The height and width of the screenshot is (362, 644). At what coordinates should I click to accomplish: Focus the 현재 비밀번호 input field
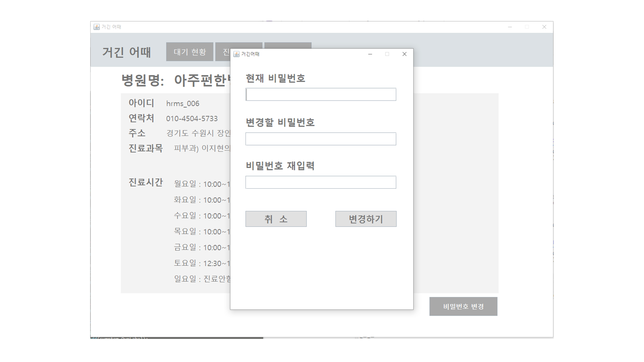tap(321, 95)
